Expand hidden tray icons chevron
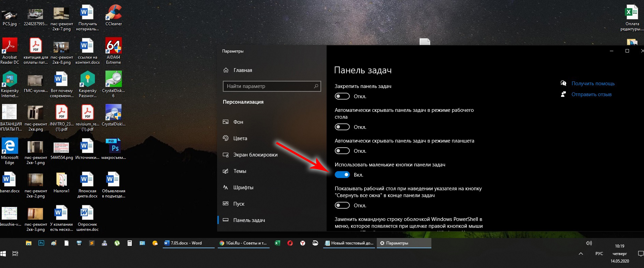The width and height of the screenshot is (644, 268). (x=581, y=254)
